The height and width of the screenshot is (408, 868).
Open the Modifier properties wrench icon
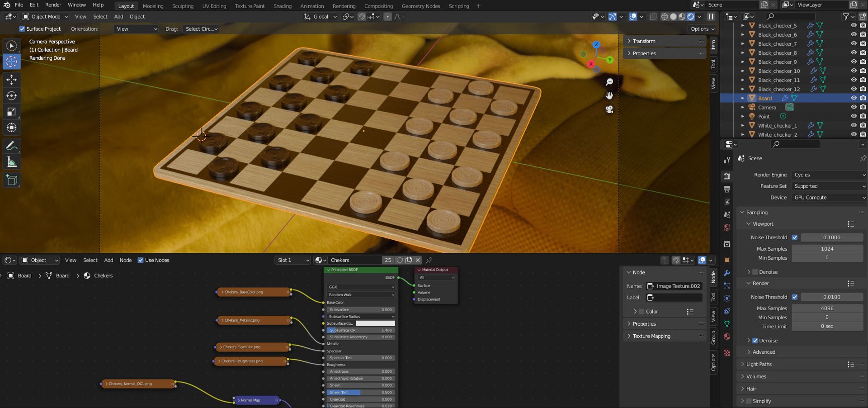click(x=727, y=273)
